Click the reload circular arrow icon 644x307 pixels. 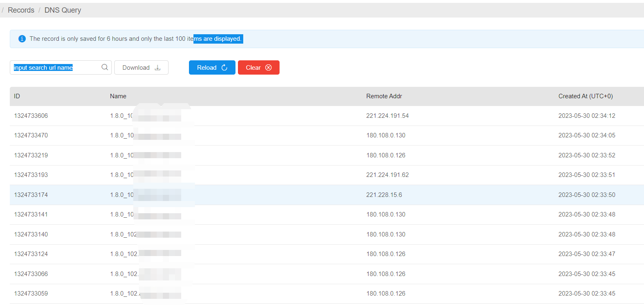(x=224, y=68)
